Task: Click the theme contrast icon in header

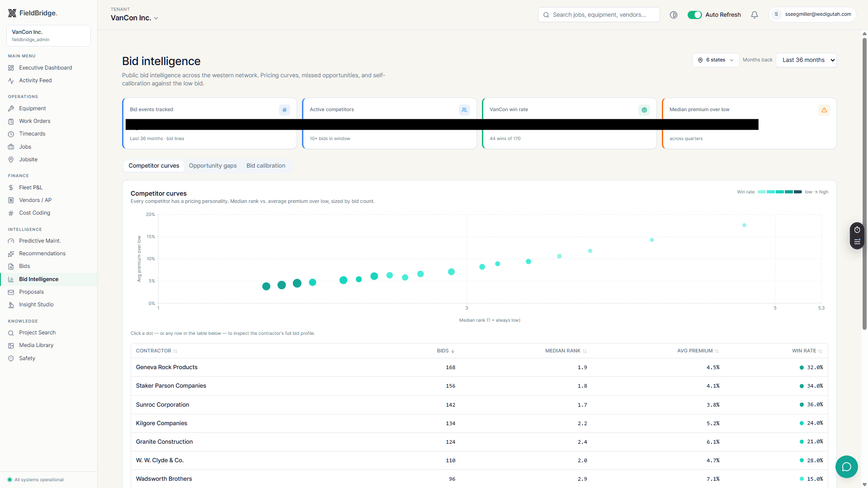Action: 674,15
